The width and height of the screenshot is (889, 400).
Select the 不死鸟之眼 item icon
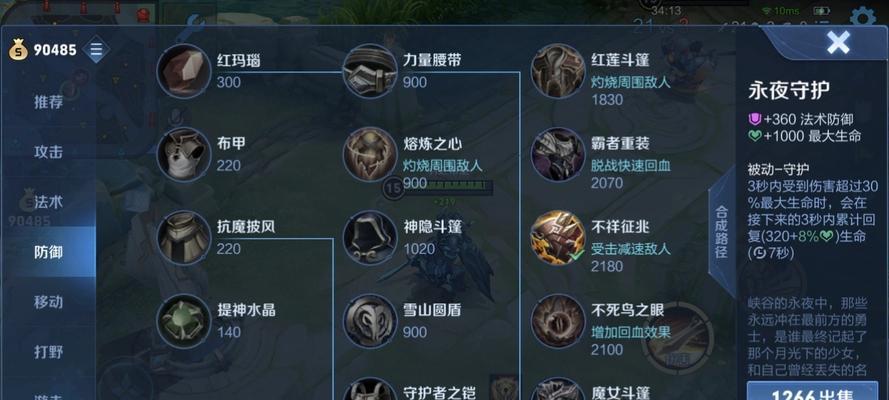558,321
